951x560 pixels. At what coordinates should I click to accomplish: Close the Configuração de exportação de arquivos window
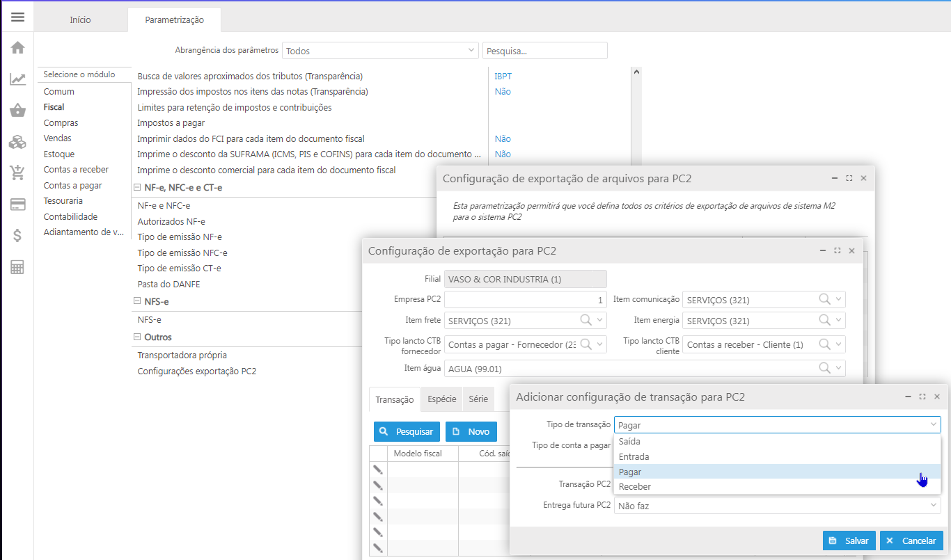pyautogui.click(x=863, y=178)
